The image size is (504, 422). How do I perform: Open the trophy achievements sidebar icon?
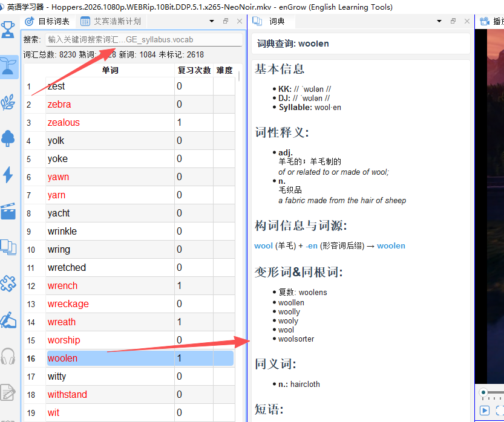(8, 30)
